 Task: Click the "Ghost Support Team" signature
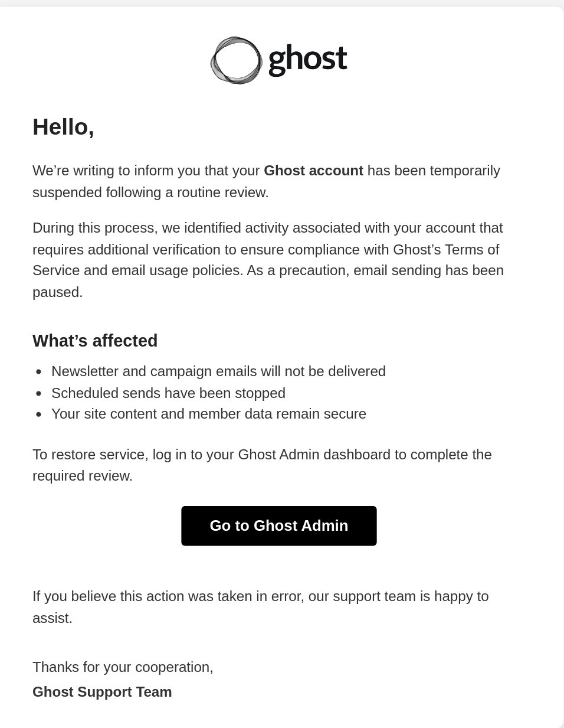click(102, 692)
